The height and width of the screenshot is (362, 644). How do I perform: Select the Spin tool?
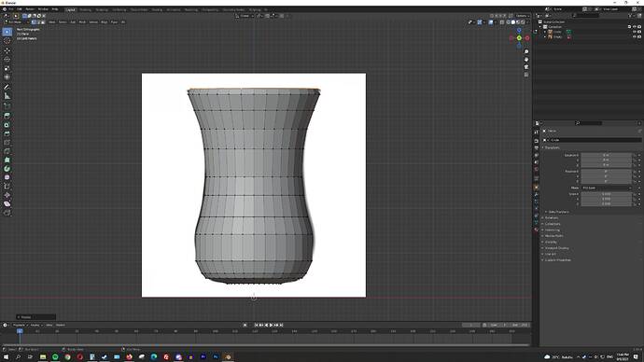click(7, 169)
